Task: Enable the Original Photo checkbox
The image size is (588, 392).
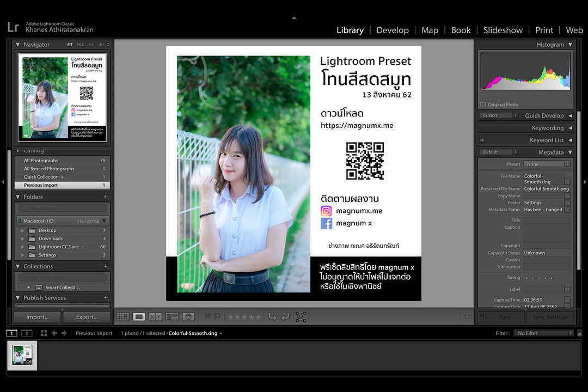Action: coord(483,105)
